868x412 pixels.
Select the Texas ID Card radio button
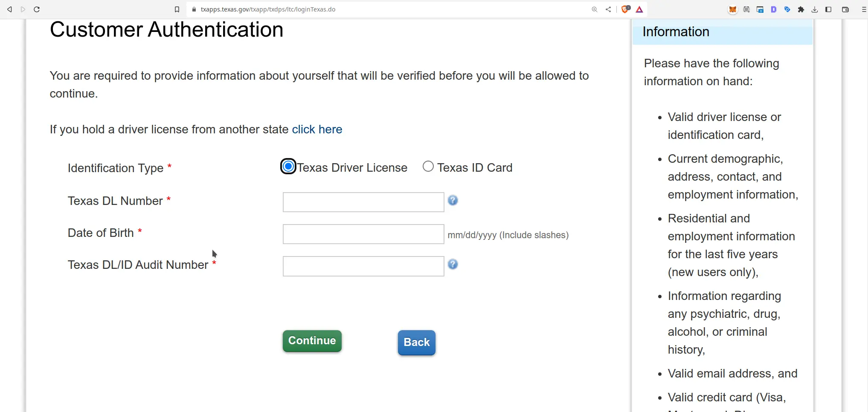[x=428, y=166]
